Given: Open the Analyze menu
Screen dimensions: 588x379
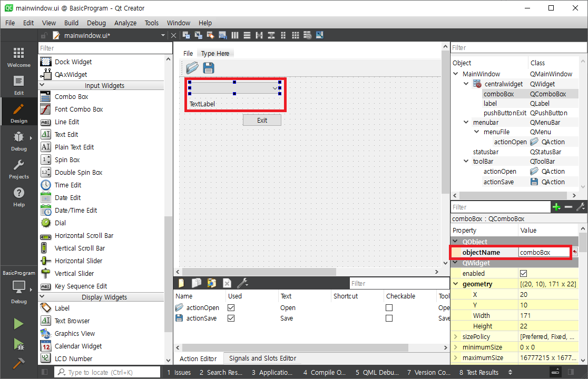Looking at the screenshot, I should click(x=125, y=23).
